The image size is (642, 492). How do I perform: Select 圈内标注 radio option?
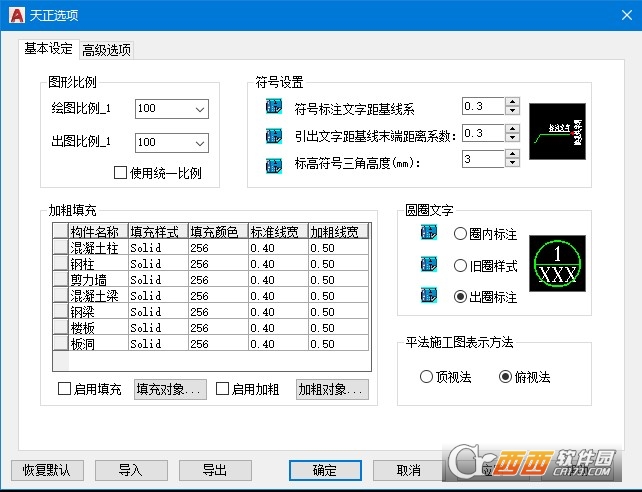pos(460,234)
